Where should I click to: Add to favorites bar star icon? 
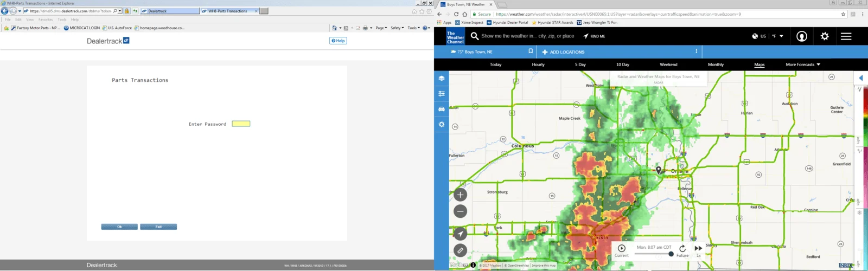(6, 28)
